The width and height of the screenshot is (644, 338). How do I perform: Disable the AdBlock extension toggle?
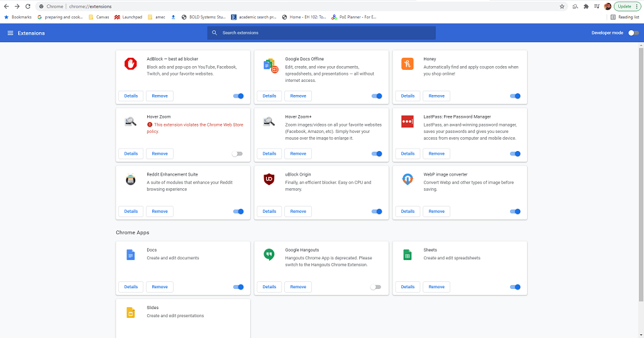[x=238, y=96]
